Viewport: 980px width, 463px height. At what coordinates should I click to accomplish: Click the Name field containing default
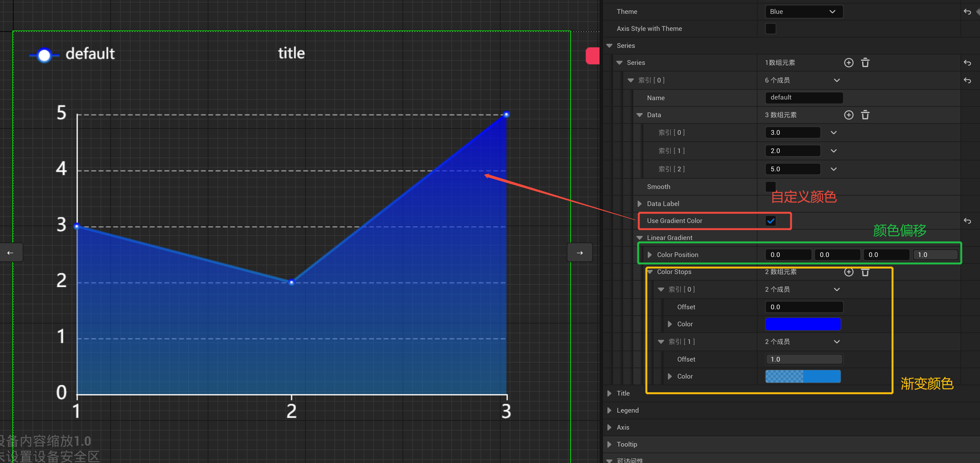[803, 98]
